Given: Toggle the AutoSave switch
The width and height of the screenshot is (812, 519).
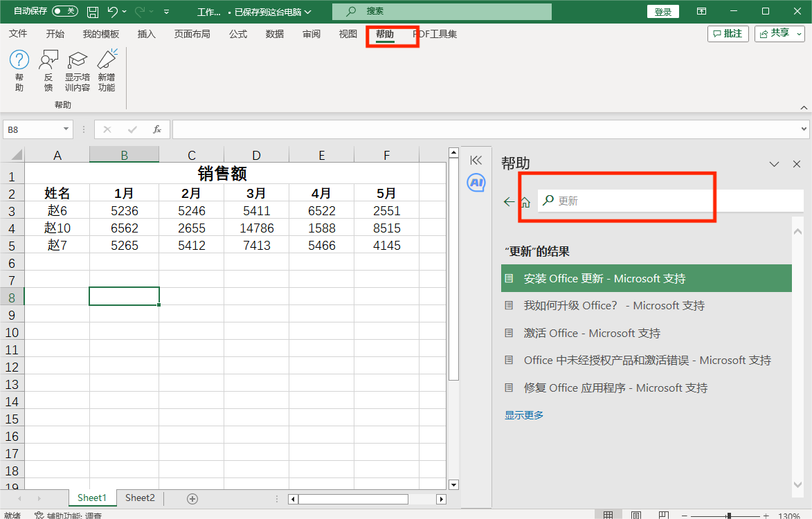Looking at the screenshot, I should pyautogui.click(x=64, y=11).
